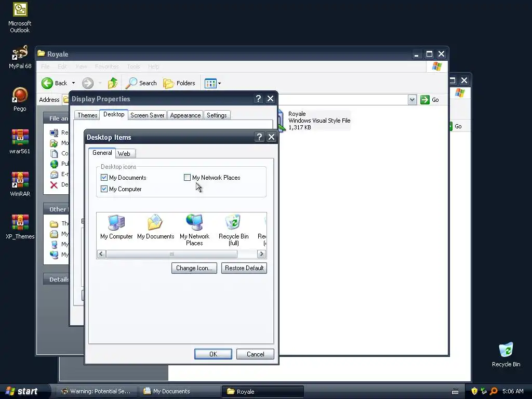Viewport: 532px width, 399px height.
Task: Click the icon list scroll right arrow
Action: click(x=262, y=254)
